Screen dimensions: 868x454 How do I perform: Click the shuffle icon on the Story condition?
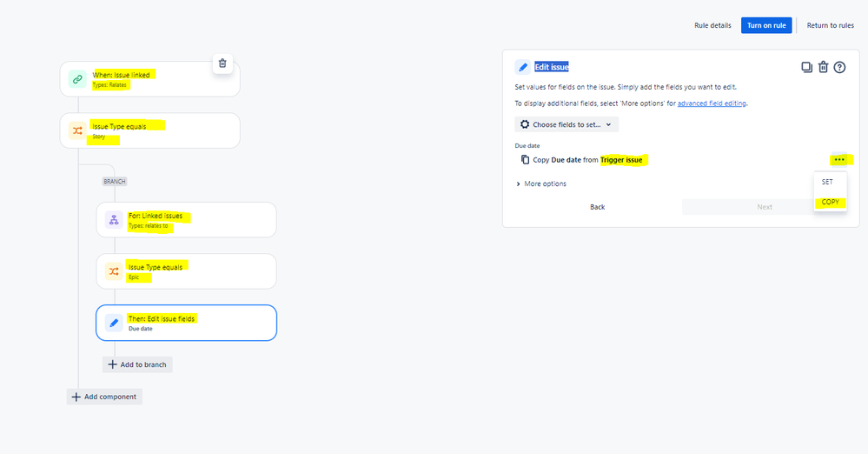click(x=77, y=130)
